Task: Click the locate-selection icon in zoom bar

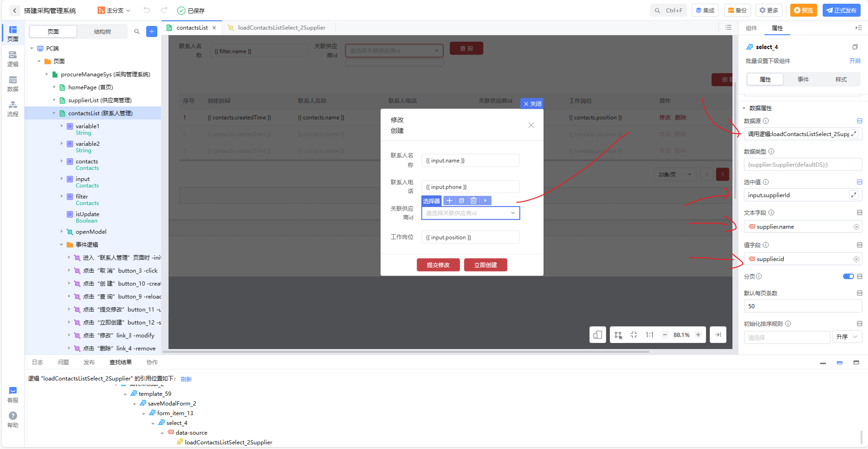Action: [619, 335]
